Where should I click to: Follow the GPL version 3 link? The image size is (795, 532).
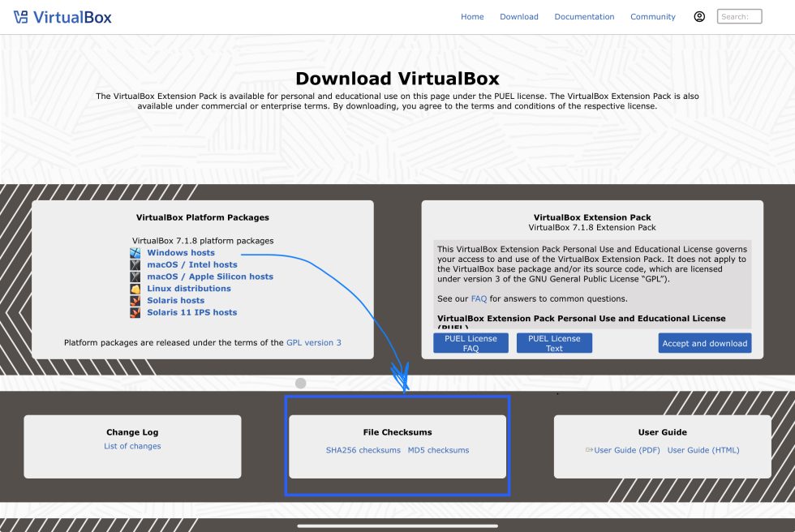click(313, 343)
